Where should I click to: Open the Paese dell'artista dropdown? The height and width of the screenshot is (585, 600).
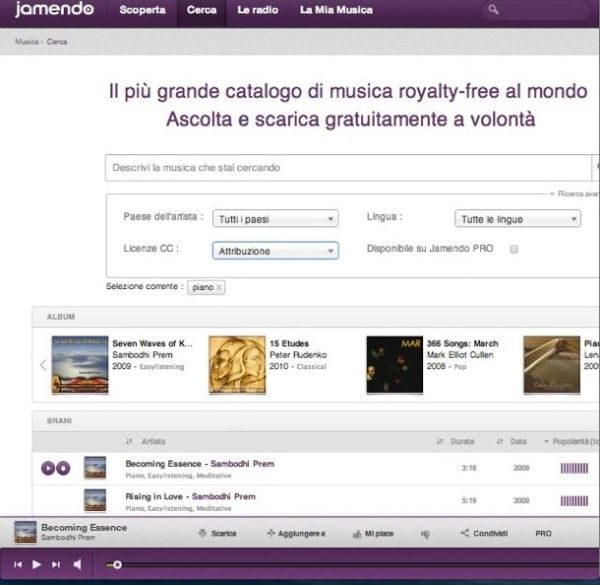point(275,219)
